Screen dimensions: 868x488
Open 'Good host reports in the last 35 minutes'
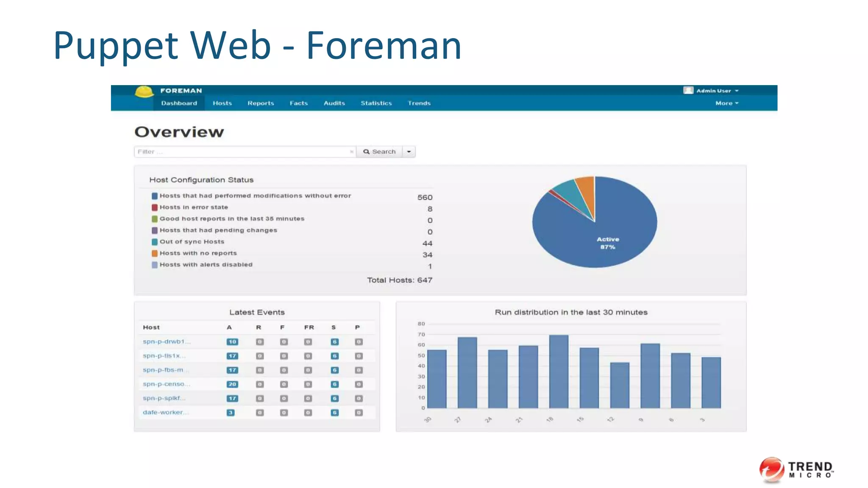pos(232,219)
